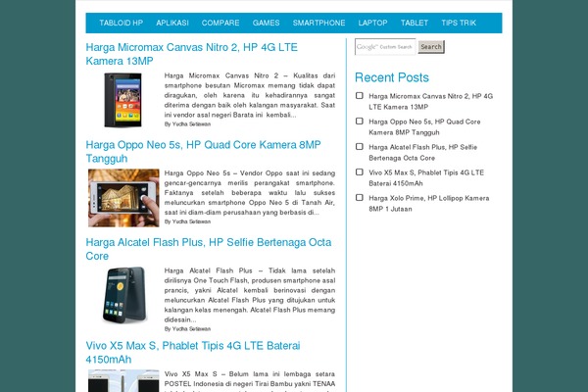Click the Alcatel Flash Plus excerpt text
588x392 pixels.
tap(250, 295)
